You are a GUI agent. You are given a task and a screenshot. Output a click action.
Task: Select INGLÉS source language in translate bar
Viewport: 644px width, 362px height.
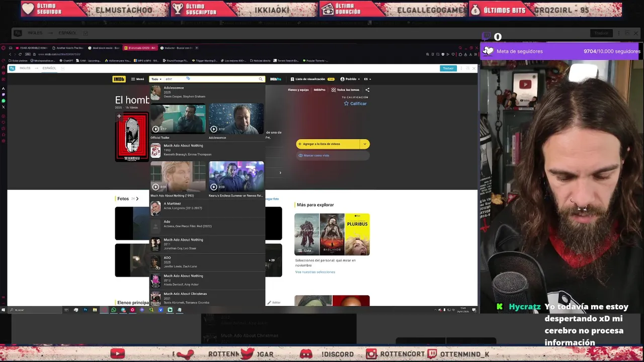point(25,68)
